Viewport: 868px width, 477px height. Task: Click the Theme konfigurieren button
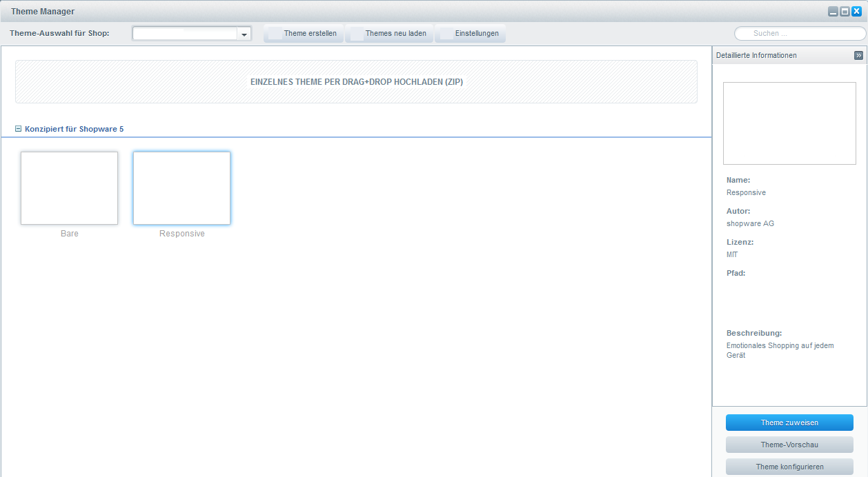coord(789,467)
